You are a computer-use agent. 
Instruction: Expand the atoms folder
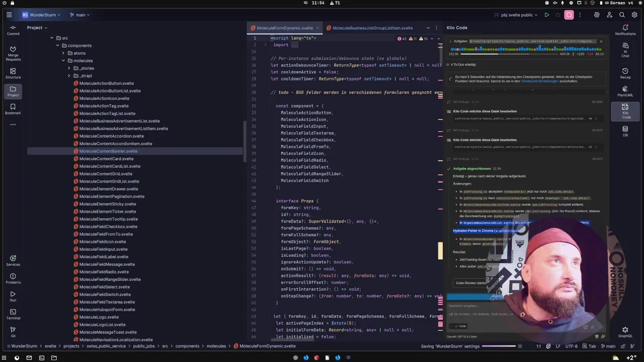(x=63, y=53)
